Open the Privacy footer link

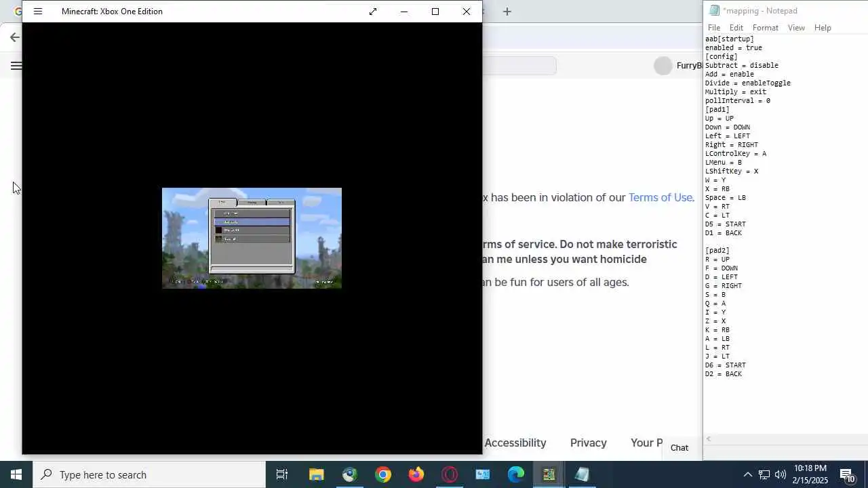tap(589, 443)
